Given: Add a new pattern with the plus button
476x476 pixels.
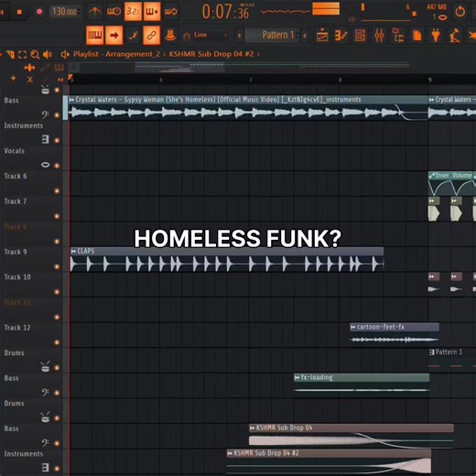Looking at the screenshot, I should tap(305, 36).
